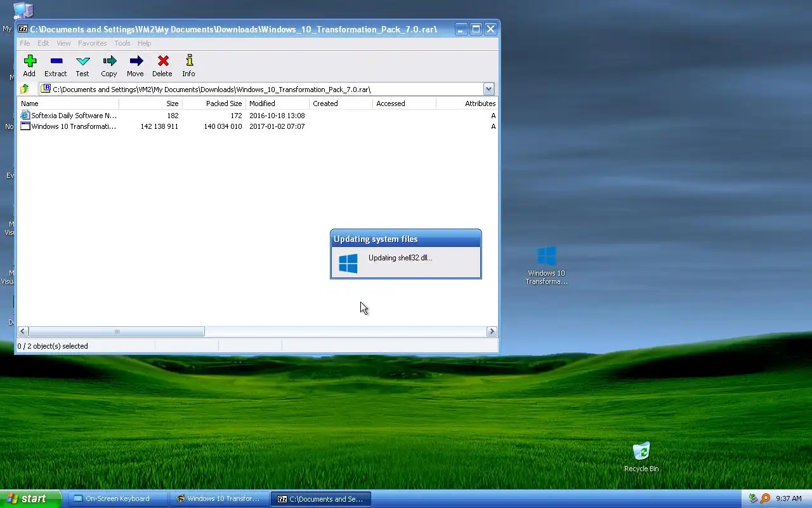The width and height of the screenshot is (812, 508).
Task: Click modified date 2016-10-18 13:08
Action: [x=277, y=116]
